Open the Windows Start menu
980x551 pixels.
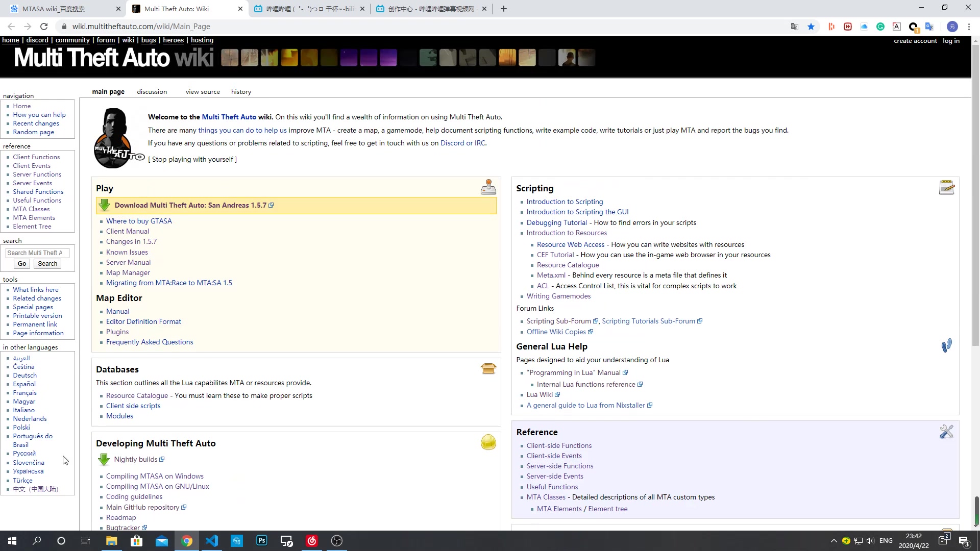12,541
